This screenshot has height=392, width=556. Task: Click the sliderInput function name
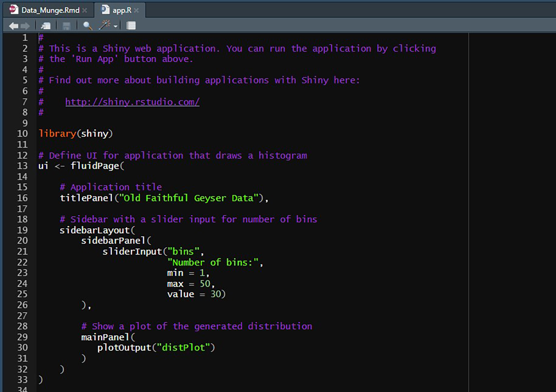132,251
